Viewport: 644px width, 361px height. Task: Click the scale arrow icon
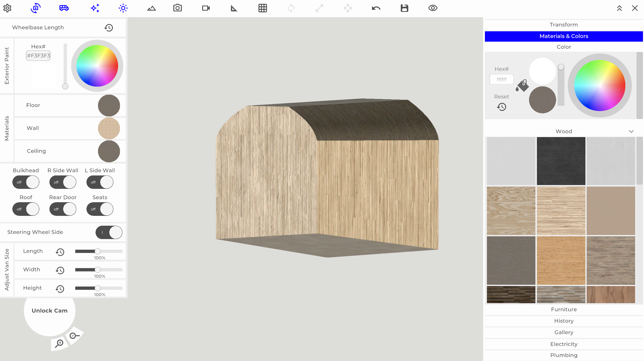(x=319, y=8)
